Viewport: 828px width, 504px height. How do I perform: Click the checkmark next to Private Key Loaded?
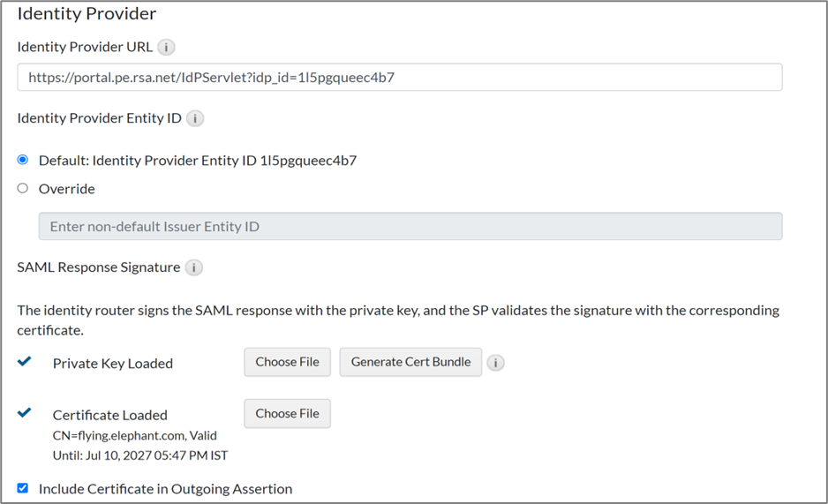pos(25,362)
